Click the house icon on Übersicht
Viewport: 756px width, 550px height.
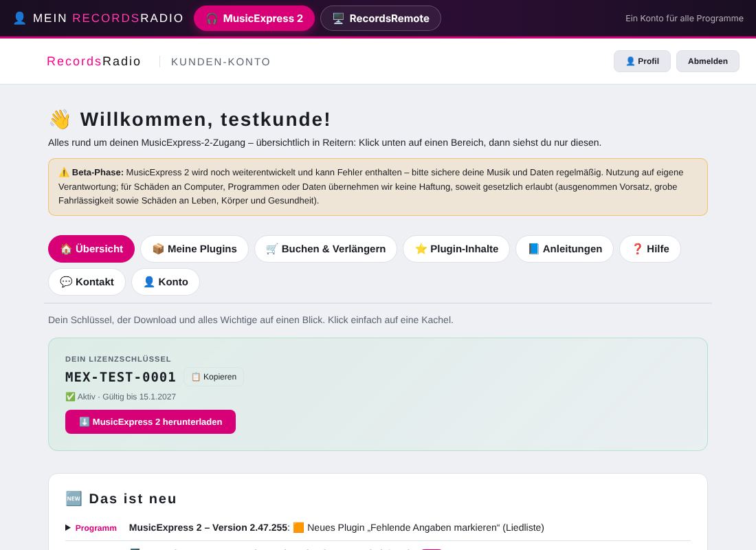click(x=66, y=249)
